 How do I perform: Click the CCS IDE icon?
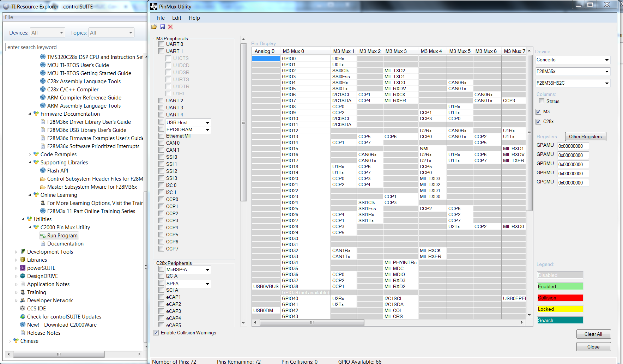pyautogui.click(x=22, y=308)
